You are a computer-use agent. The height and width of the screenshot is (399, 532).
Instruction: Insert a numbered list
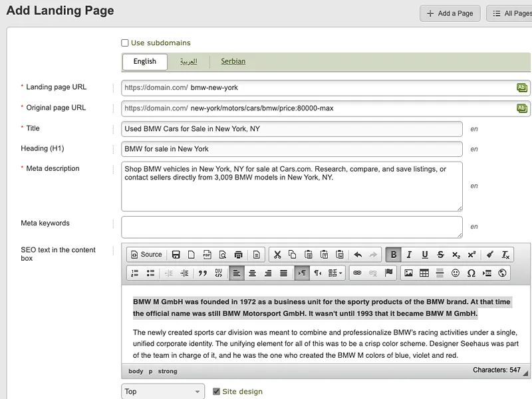(135, 273)
